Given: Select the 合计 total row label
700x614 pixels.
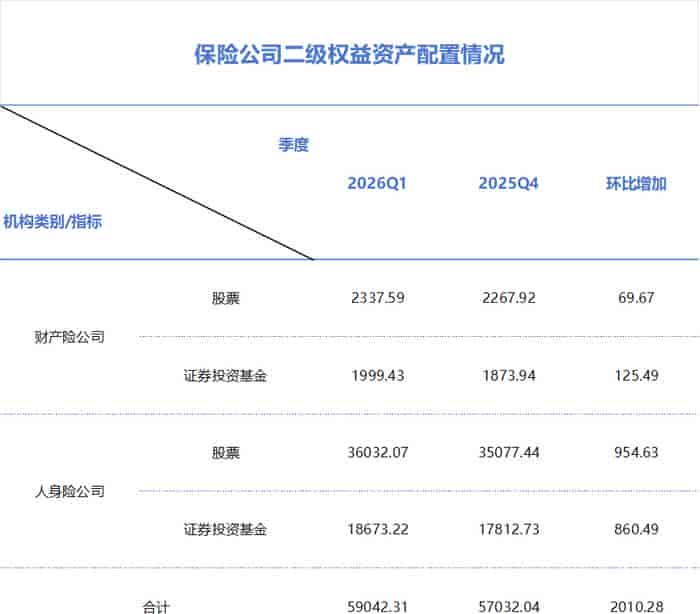Looking at the screenshot, I should pyautogui.click(x=156, y=607).
